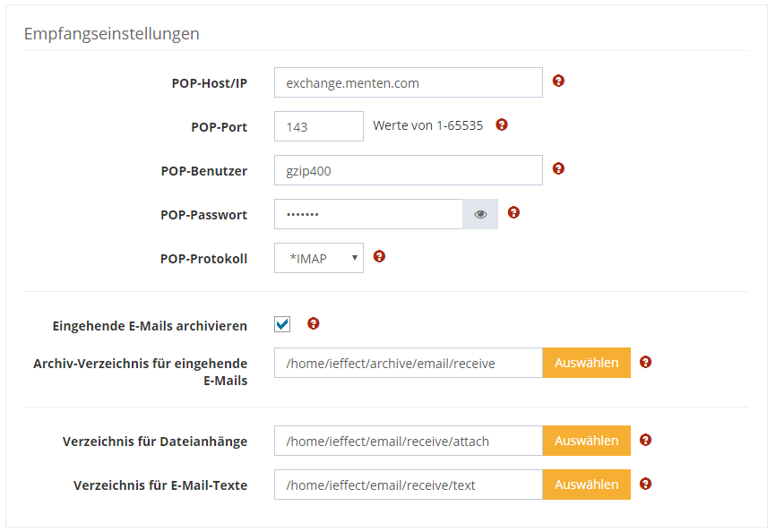This screenshot has height=532, width=776.
Task: Click help icon beside archive checkbox
Action: click(313, 323)
